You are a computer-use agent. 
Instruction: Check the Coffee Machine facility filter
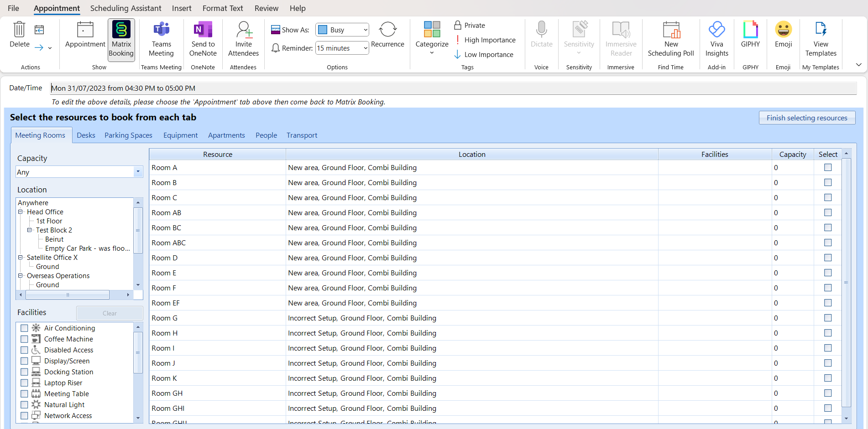point(25,339)
